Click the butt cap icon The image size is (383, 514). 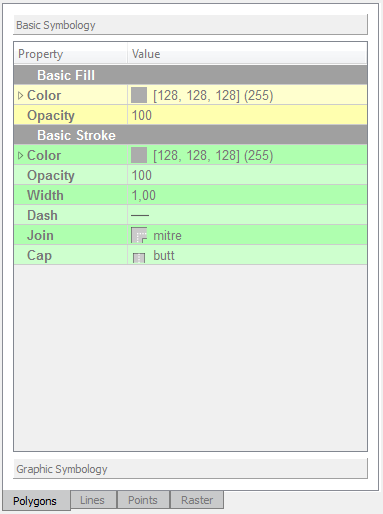pos(139,258)
